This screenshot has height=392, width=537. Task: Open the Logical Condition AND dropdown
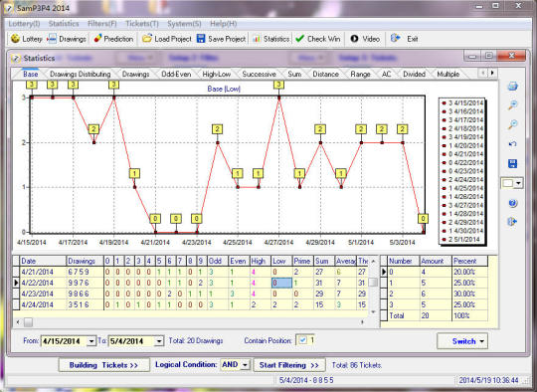click(x=245, y=365)
